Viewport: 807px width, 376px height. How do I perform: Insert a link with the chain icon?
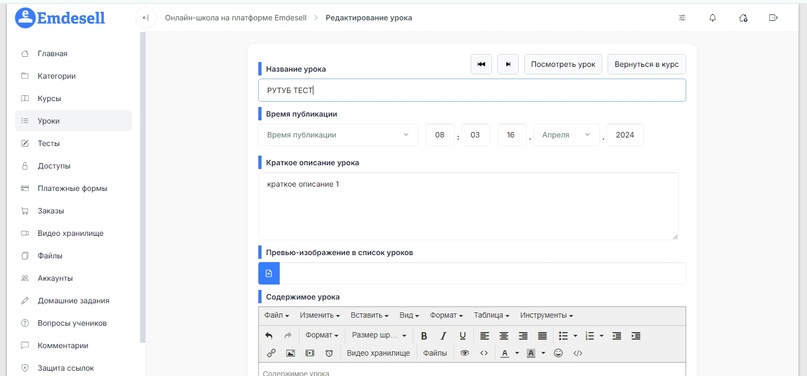(271, 353)
